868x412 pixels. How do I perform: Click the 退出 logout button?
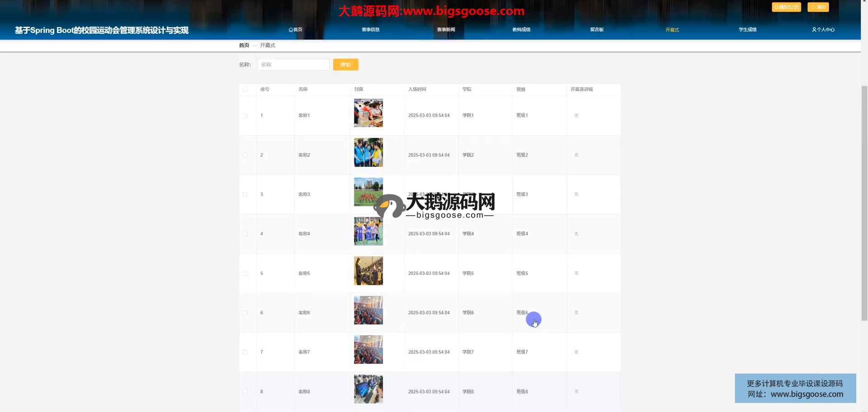pyautogui.click(x=818, y=7)
